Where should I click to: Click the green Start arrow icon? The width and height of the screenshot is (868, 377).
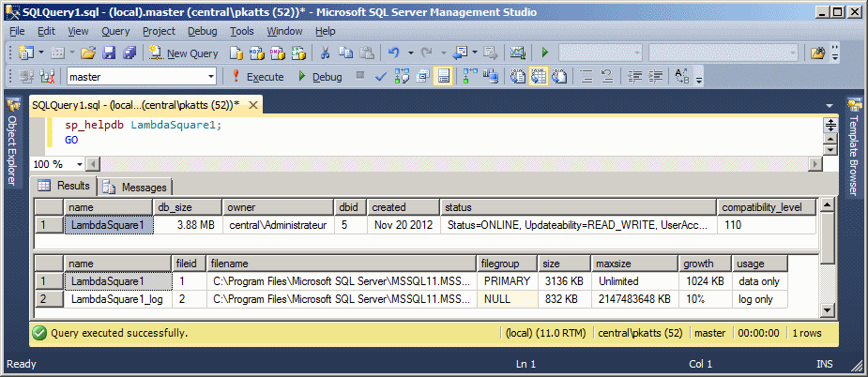[x=545, y=53]
